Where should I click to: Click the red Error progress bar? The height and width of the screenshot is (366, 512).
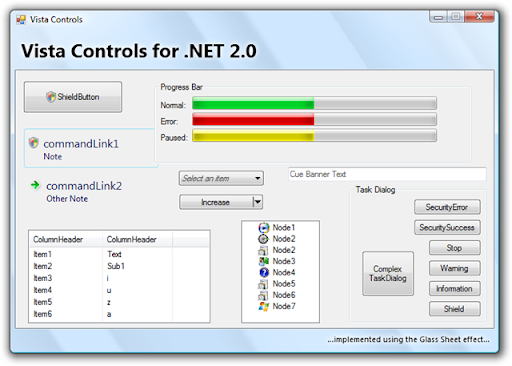314,119
